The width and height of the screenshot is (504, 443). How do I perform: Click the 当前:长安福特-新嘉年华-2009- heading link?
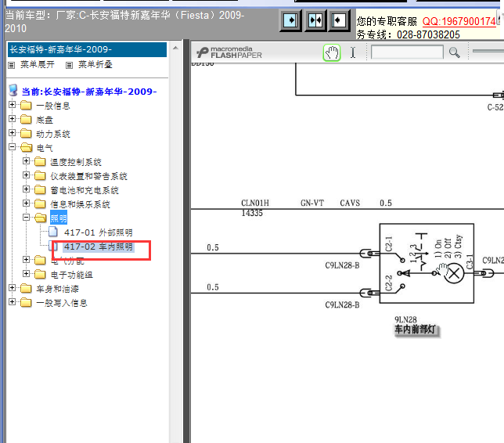89,92
